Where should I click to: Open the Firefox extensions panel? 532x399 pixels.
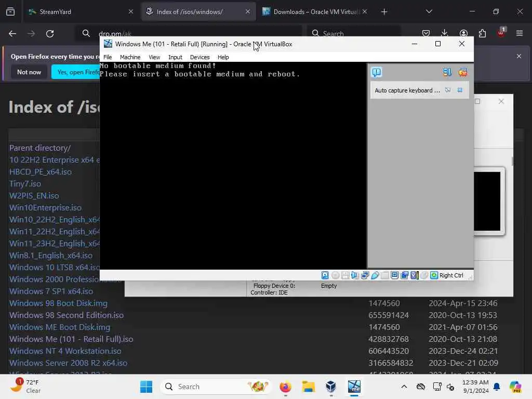(482, 33)
